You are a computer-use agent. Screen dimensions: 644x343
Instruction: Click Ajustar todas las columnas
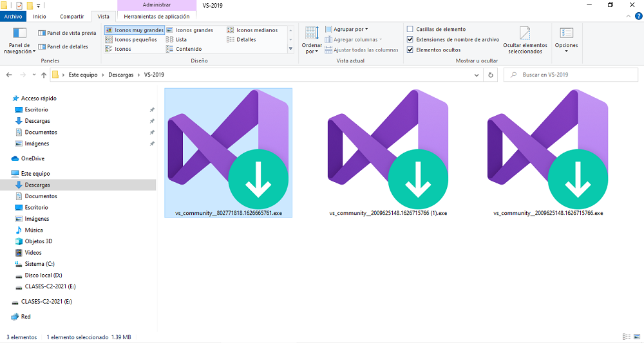[361, 50]
